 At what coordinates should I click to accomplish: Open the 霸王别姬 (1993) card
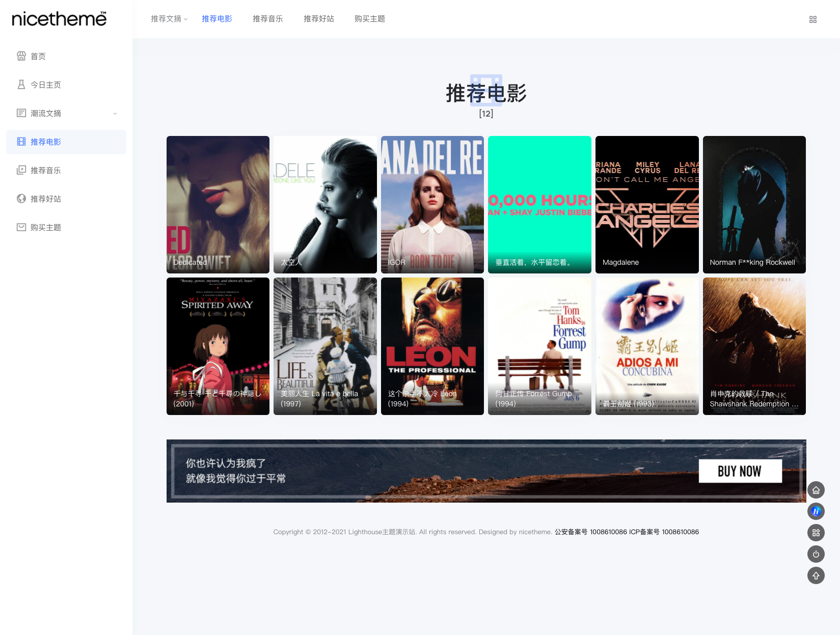647,346
